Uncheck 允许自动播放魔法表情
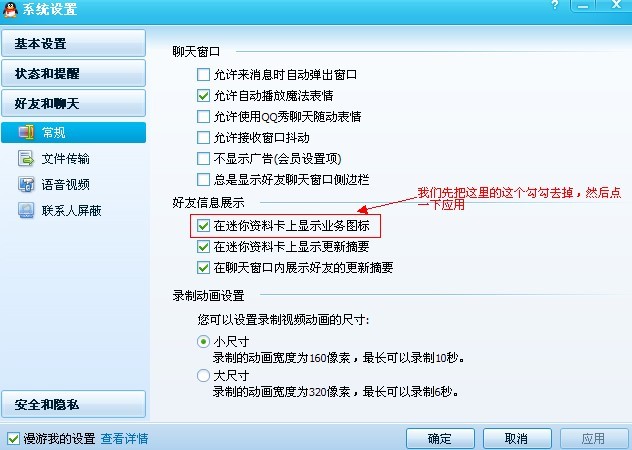 203,96
